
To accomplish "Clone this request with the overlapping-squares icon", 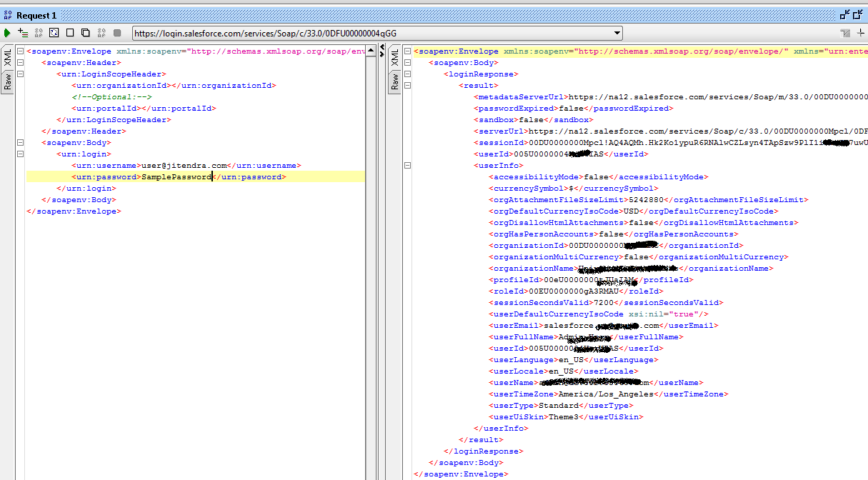I will 86,33.
